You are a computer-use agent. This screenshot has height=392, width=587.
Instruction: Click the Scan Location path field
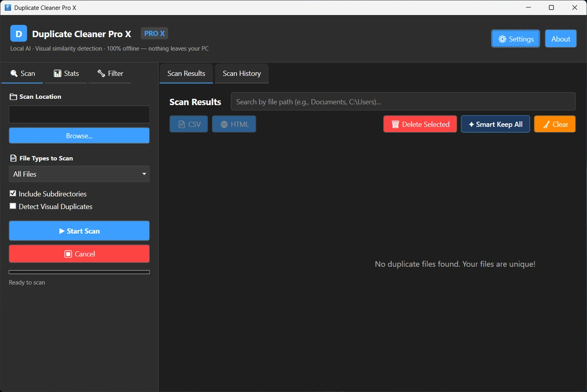pos(79,114)
